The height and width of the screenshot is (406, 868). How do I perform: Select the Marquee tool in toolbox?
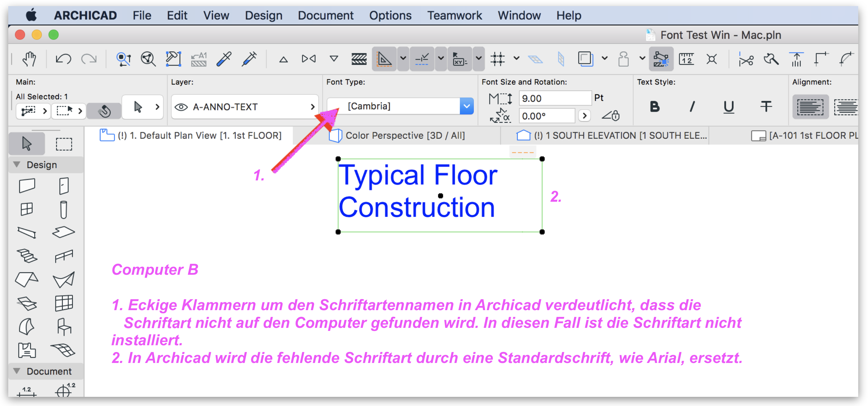(64, 144)
